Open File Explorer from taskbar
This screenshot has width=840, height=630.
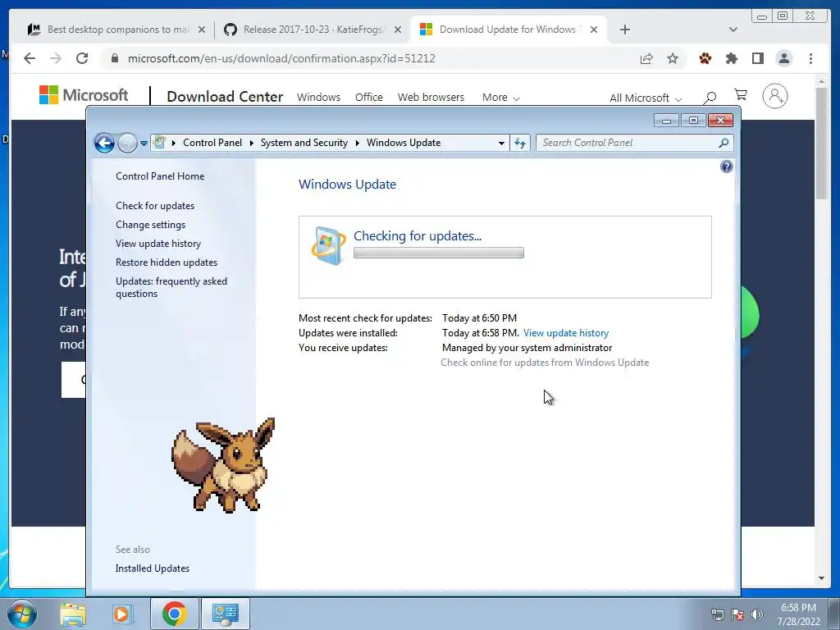pos(73,614)
